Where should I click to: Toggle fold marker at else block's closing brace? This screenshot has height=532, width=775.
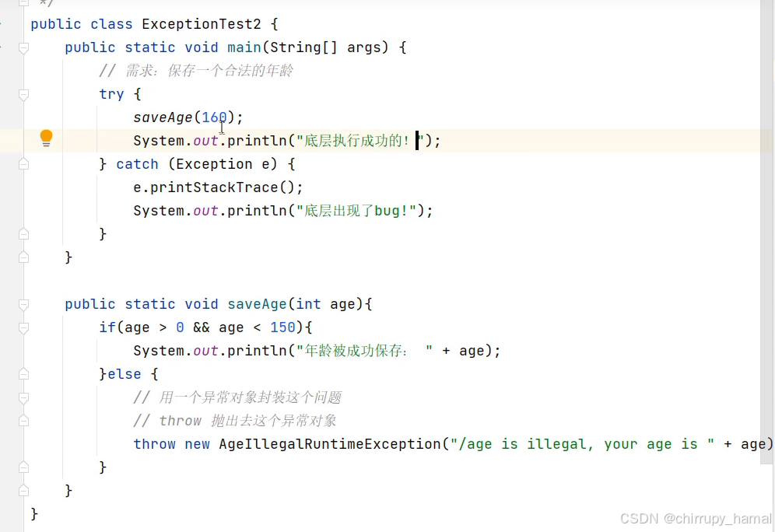[23, 467]
